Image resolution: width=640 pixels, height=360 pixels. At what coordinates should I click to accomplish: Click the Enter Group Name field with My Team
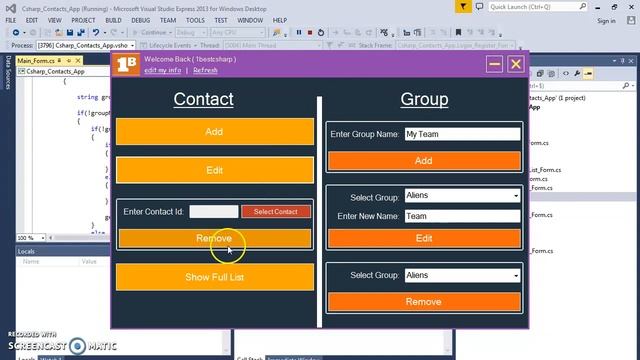pos(462,134)
